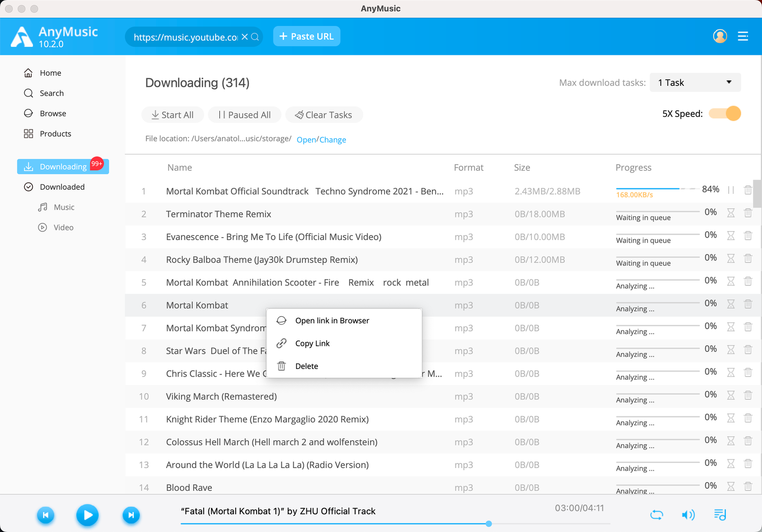Click the download list scrollbar
Screen dimensions: 762x532
(x=757, y=194)
